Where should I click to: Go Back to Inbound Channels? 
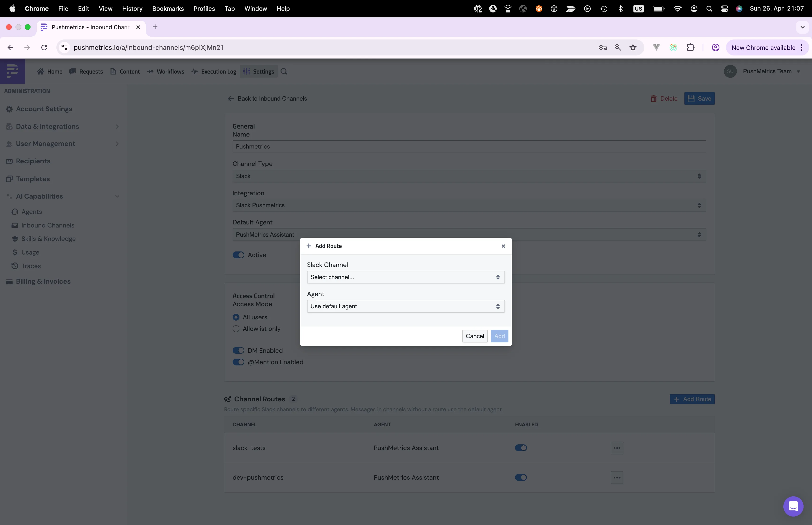click(267, 98)
